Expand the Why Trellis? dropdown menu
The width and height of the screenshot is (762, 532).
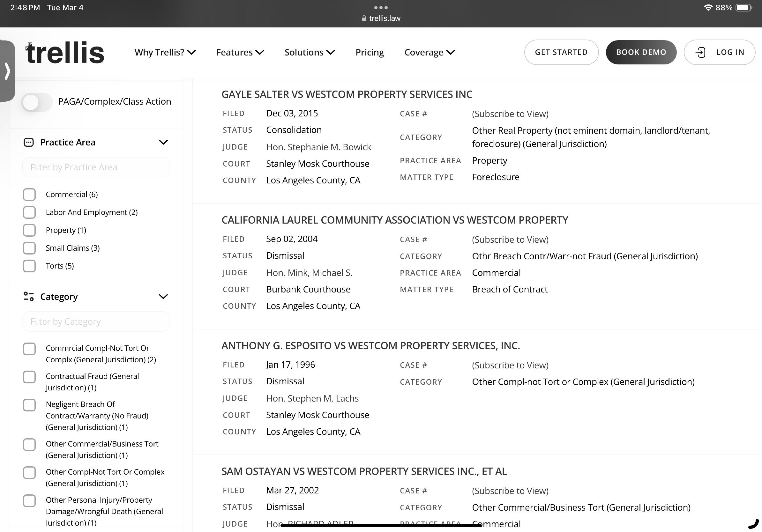[x=165, y=52]
